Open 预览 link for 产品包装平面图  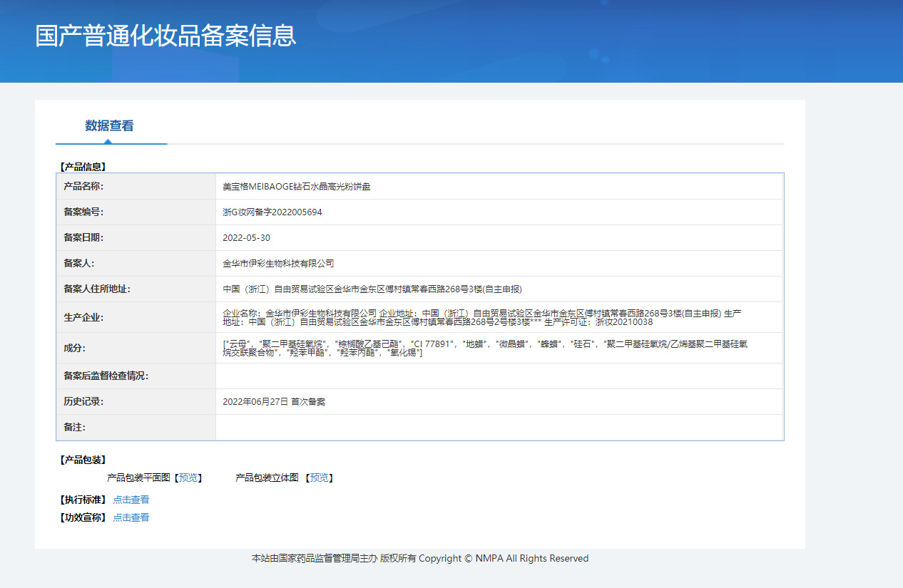click(x=190, y=478)
